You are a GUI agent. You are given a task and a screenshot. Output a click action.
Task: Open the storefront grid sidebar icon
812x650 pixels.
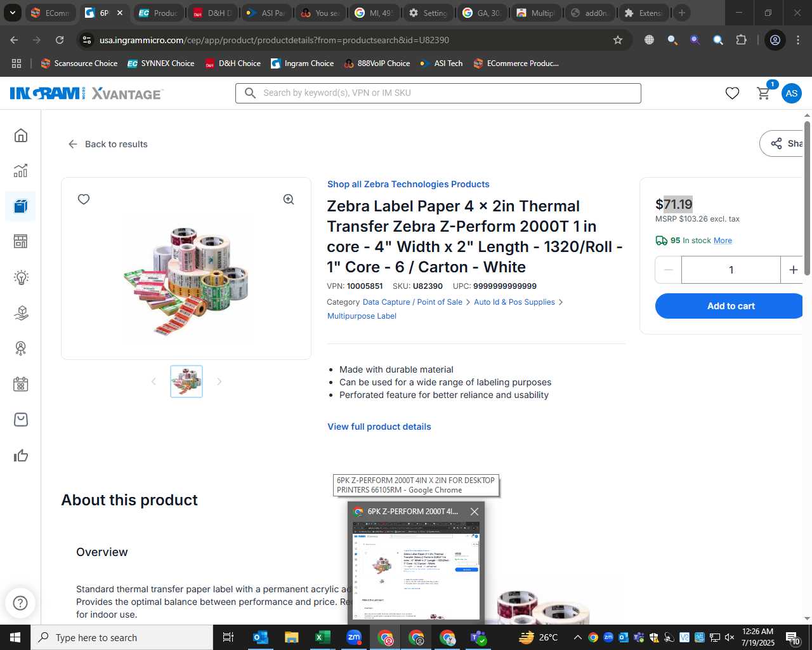coord(21,242)
